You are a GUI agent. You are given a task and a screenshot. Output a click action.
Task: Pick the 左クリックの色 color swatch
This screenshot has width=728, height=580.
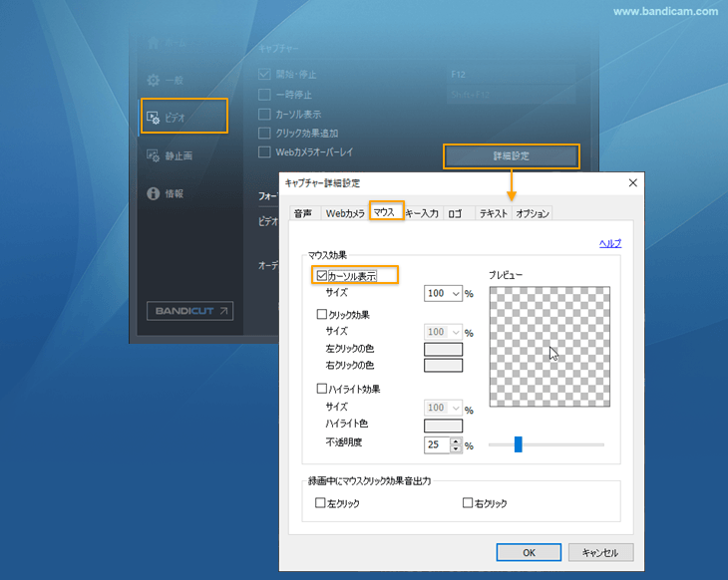click(443, 349)
